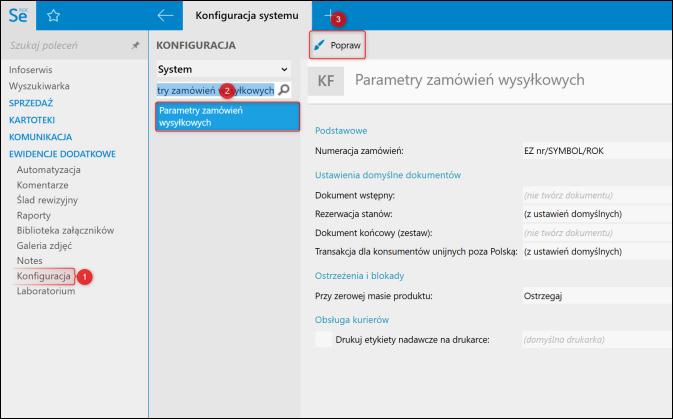The width and height of the screenshot is (673, 419).
Task: Switch to the Konfiguracja systemu tab
Action: 246,16
